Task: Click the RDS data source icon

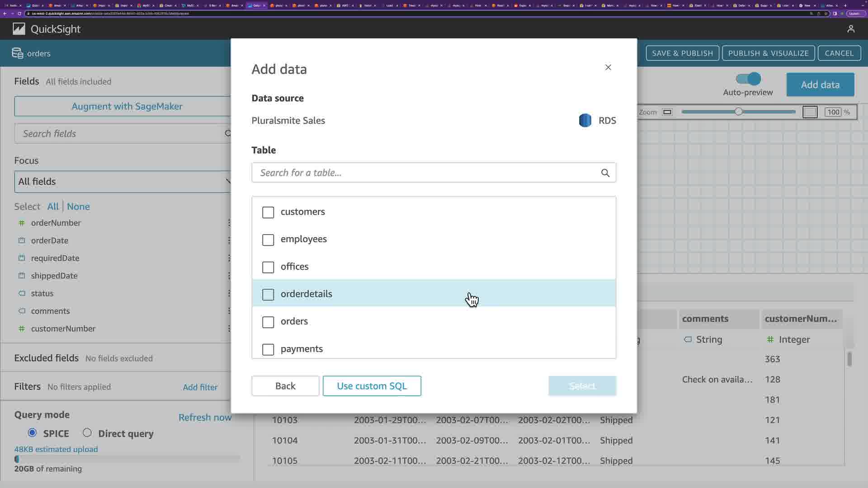Action: [x=585, y=121]
